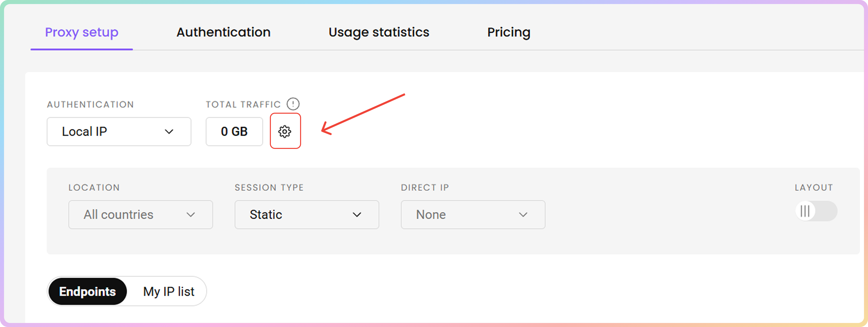Select the Endpoints pill button
This screenshot has height=327, width=868.
[x=88, y=291]
